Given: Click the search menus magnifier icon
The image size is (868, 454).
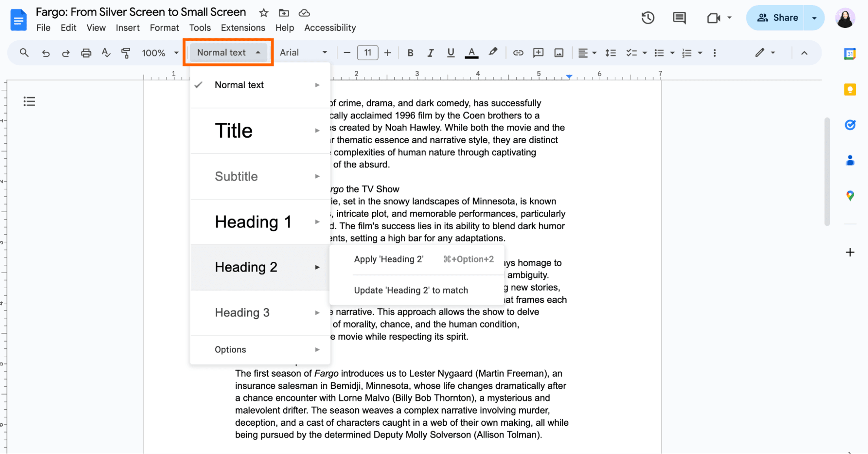Looking at the screenshot, I should 24,53.
